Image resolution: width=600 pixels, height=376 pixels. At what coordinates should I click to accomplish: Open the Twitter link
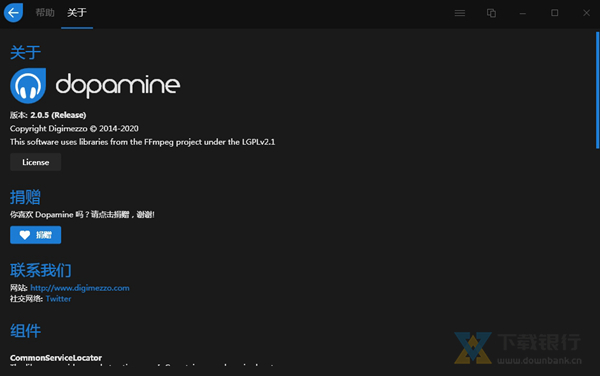coord(58,299)
